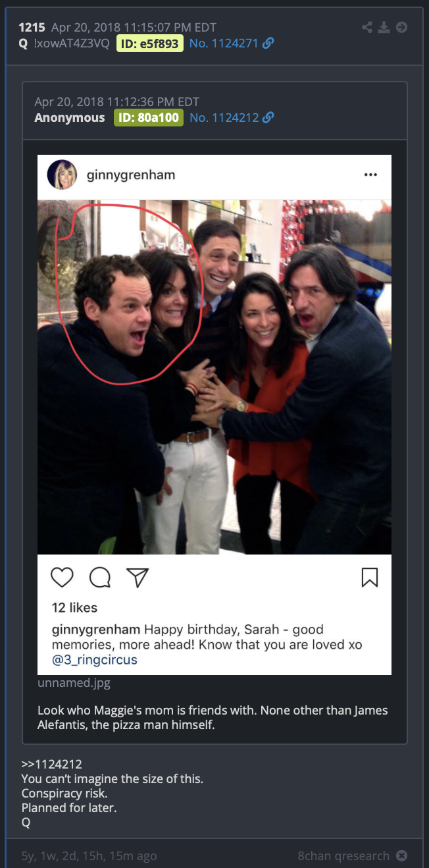Click link icon beside No. 1124271
The image size is (429, 868).
click(268, 43)
